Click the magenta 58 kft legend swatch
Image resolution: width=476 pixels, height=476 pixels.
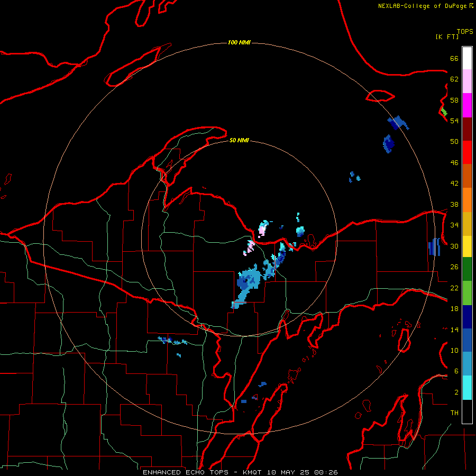point(467,105)
